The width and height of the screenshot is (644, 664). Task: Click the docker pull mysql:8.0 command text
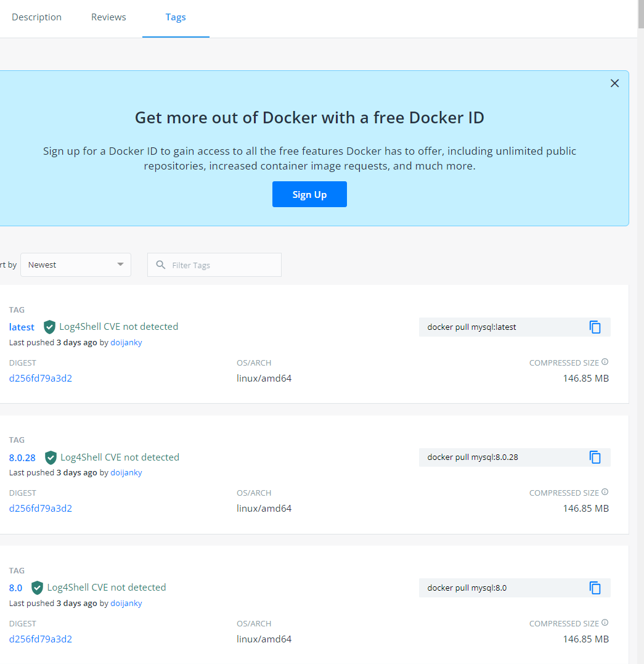(x=467, y=588)
